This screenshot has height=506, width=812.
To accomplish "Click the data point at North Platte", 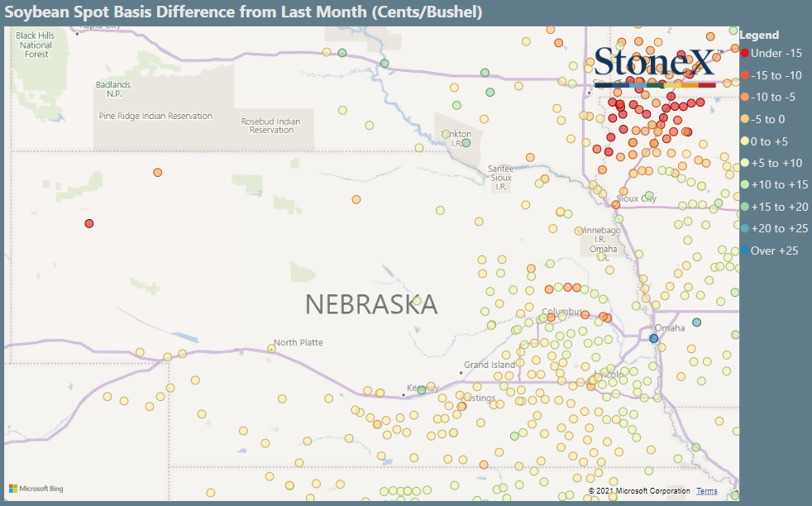I will click(x=271, y=349).
